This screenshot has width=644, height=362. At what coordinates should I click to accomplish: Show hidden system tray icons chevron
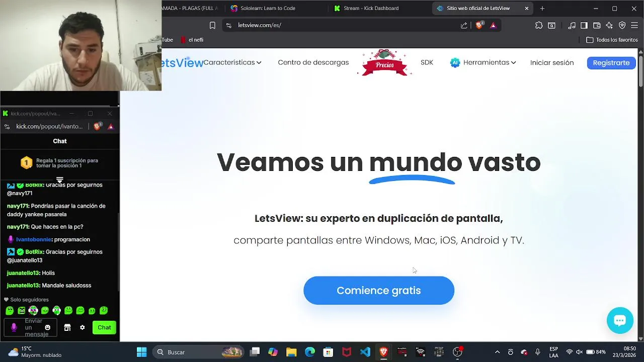(497, 352)
